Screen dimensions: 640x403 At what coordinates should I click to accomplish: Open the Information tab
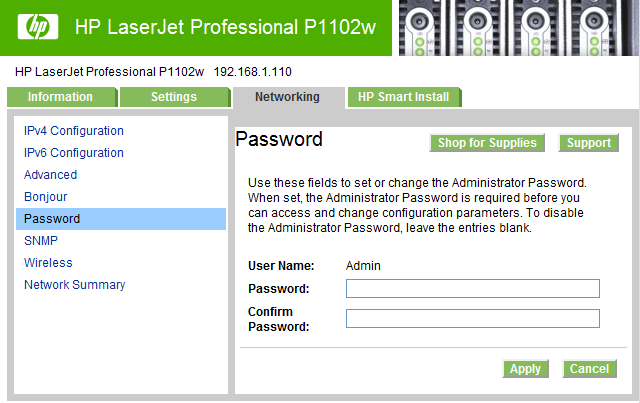point(62,97)
